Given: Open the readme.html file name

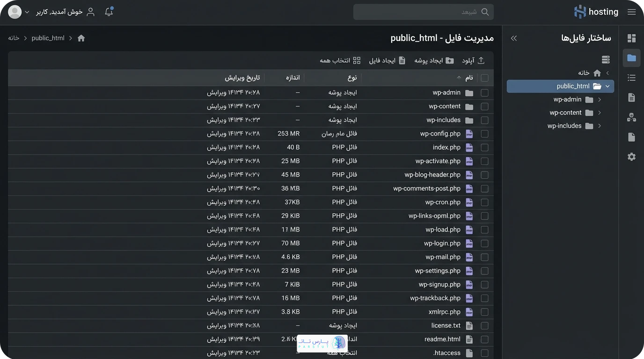Looking at the screenshot, I should [443, 339].
